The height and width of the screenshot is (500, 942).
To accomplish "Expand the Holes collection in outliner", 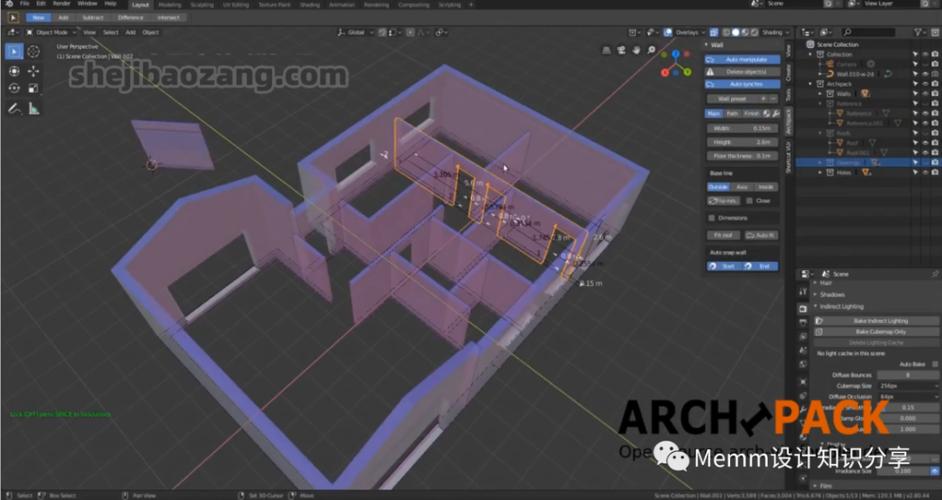I will pos(821,172).
